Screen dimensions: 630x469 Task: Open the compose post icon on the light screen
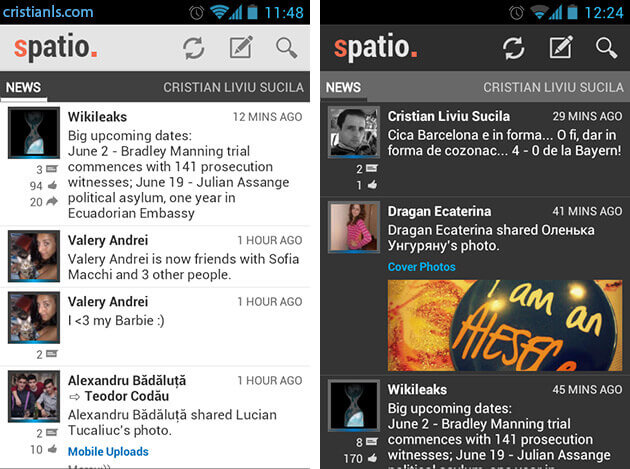(x=240, y=48)
